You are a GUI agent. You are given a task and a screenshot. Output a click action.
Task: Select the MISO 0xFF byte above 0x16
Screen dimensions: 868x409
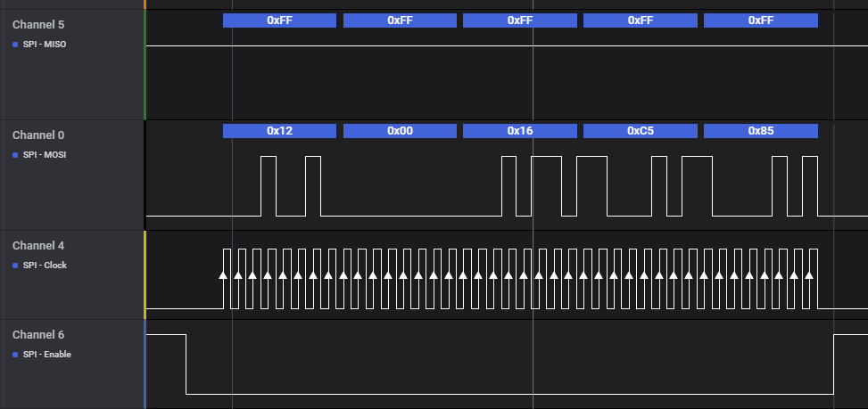point(520,20)
